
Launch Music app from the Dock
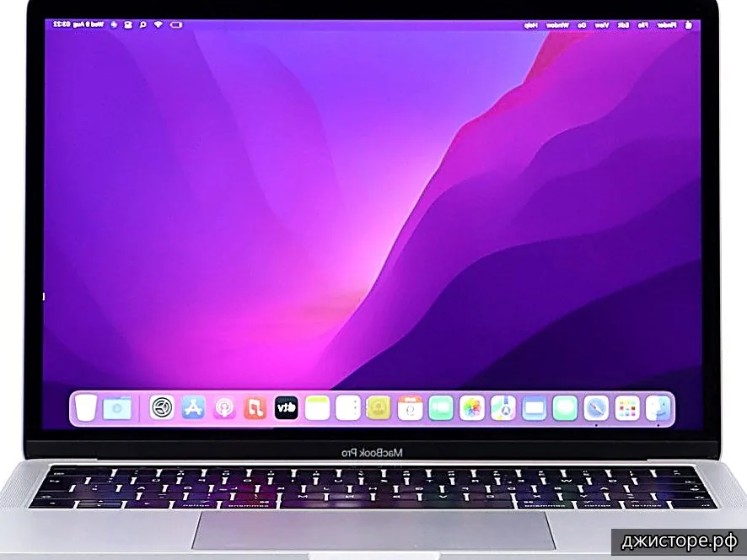click(255, 408)
